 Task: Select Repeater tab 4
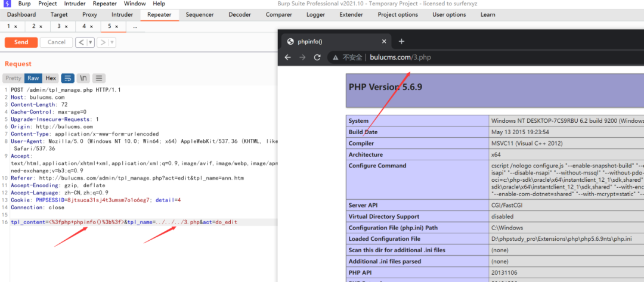tap(84, 26)
